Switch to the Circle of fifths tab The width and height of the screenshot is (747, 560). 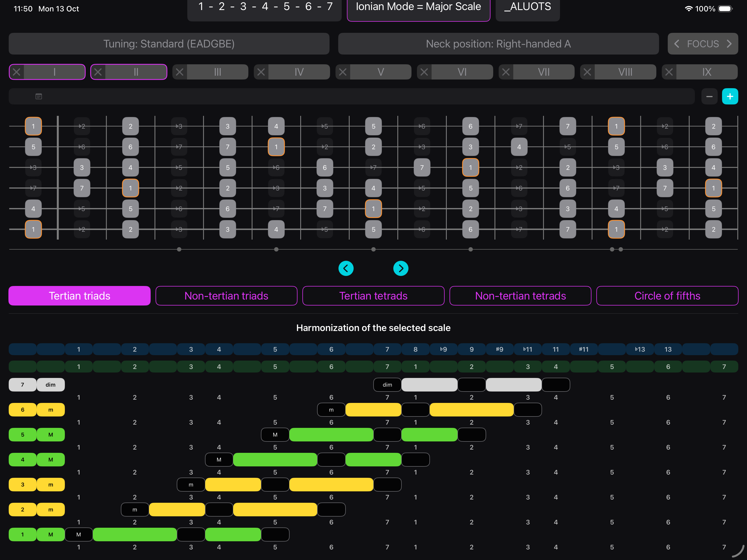coord(667,296)
